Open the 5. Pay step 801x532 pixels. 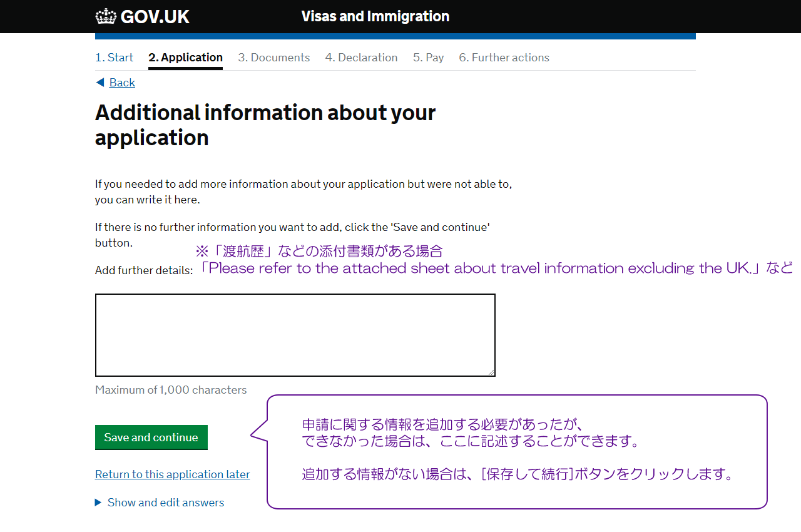click(428, 58)
